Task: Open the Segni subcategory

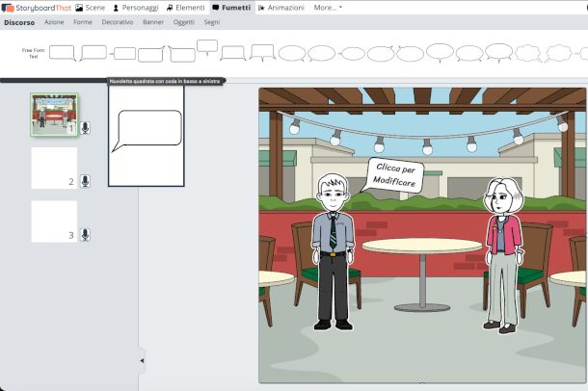Action: pos(212,22)
